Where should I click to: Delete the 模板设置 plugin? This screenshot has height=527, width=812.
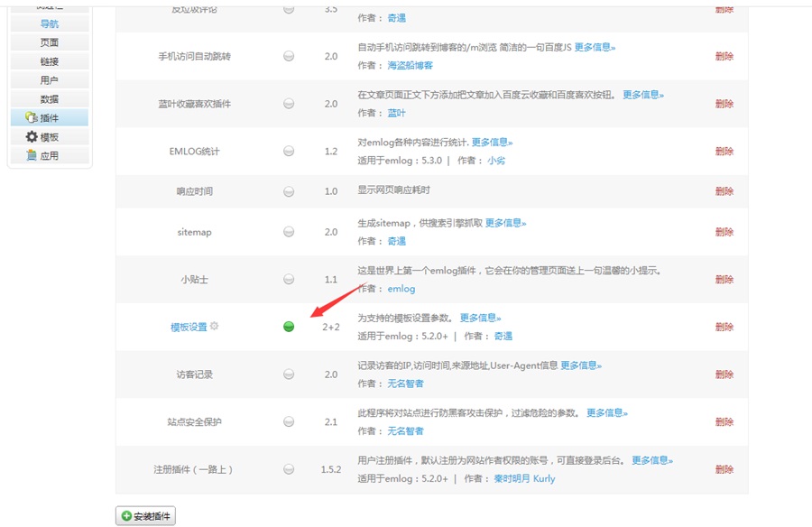pyautogui.click(x=724, y=327)
